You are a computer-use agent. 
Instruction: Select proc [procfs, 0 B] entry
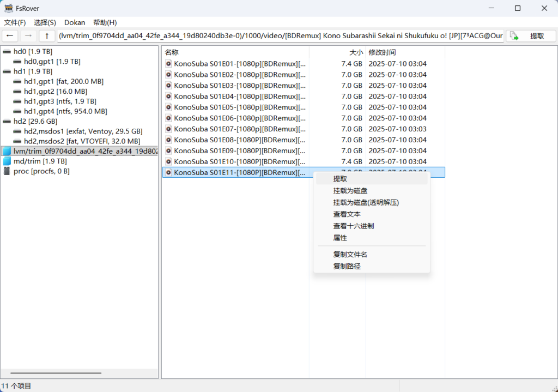click(41, 171)
